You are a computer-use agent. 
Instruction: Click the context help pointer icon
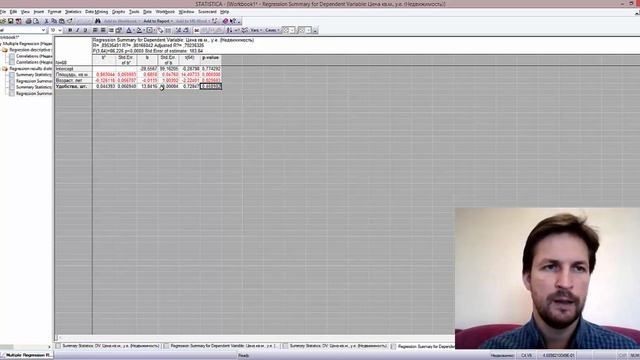(x=233, y=21)
